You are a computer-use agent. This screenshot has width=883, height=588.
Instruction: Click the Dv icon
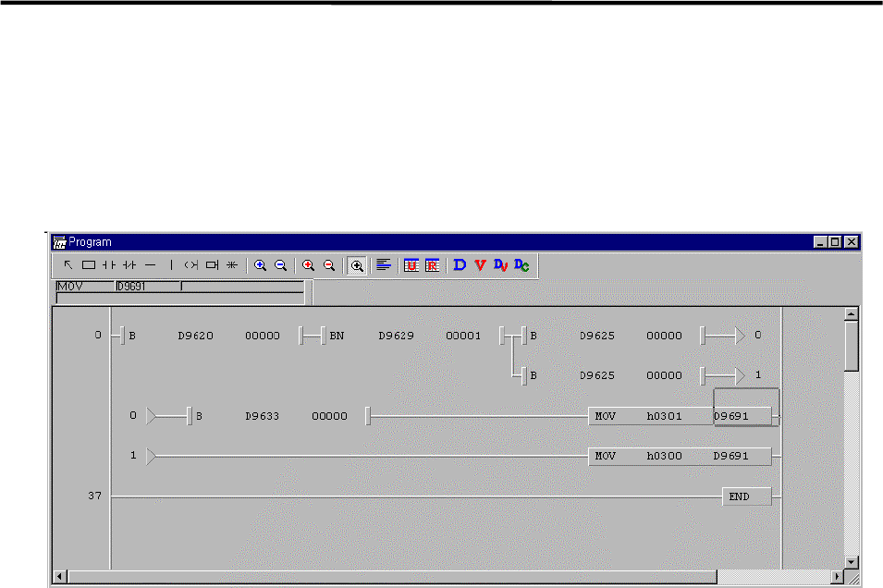click(500, 264)
